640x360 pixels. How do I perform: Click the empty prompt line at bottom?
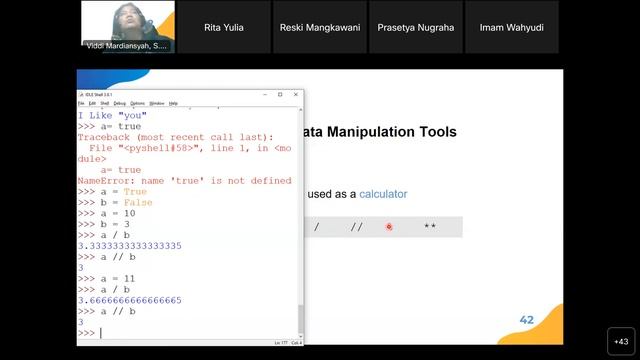click(188, 333)
